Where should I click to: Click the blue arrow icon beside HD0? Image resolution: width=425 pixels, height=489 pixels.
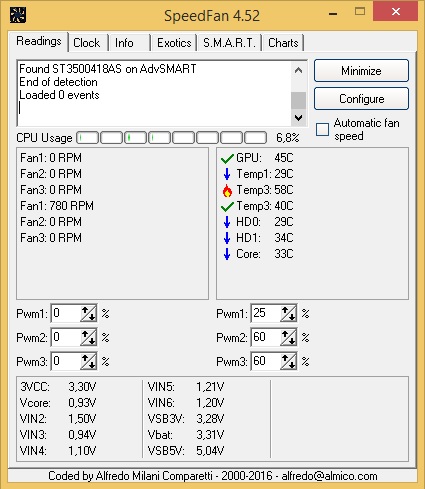pos(227,222)
